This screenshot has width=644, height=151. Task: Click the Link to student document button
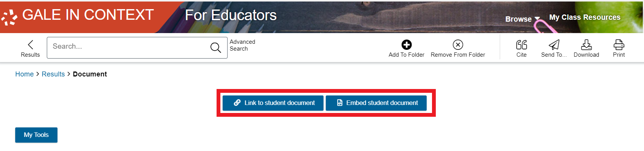point(273,103)
